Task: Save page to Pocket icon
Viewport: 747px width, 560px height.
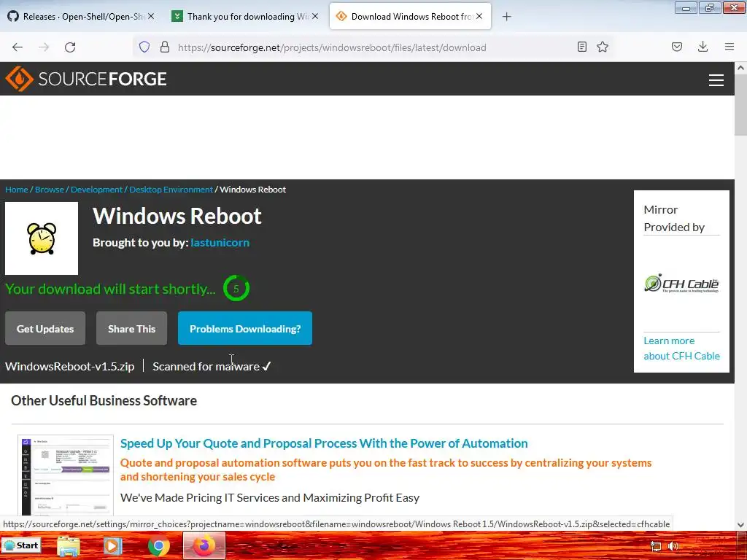Action: coord(677,47)
